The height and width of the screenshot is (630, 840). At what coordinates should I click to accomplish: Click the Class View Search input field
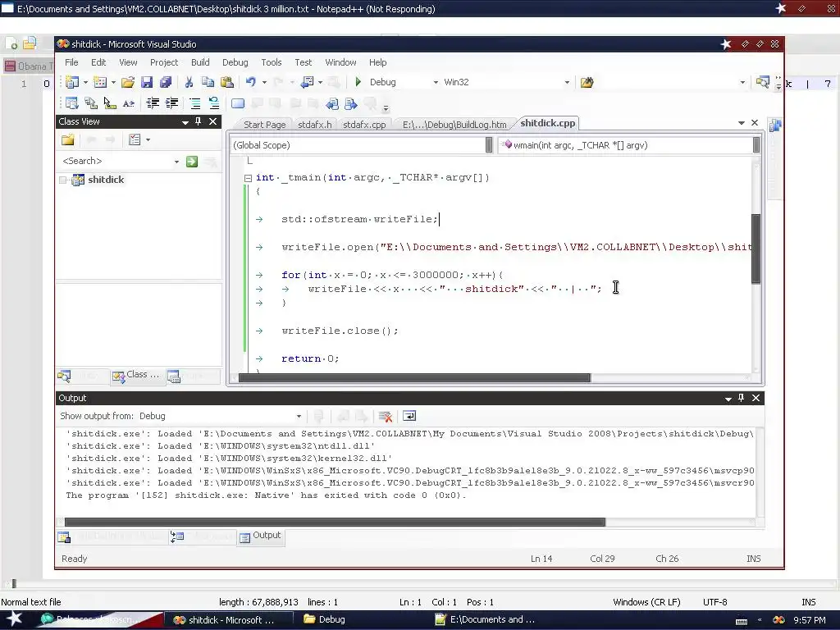pyautogui.click(x=117, y=162)
